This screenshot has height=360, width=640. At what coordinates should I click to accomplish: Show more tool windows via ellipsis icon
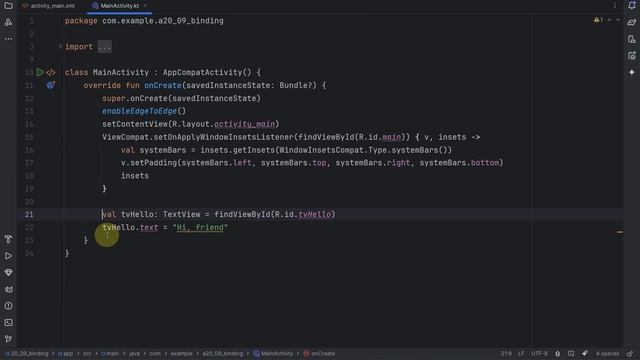[8, 39]
